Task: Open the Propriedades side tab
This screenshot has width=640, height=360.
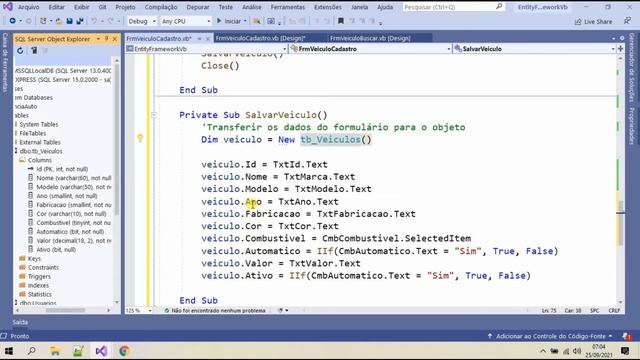Action: point(631,126)
